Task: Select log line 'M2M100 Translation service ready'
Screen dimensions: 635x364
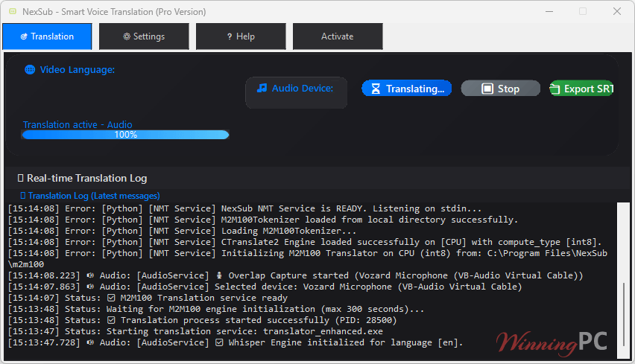Action: 148,298
